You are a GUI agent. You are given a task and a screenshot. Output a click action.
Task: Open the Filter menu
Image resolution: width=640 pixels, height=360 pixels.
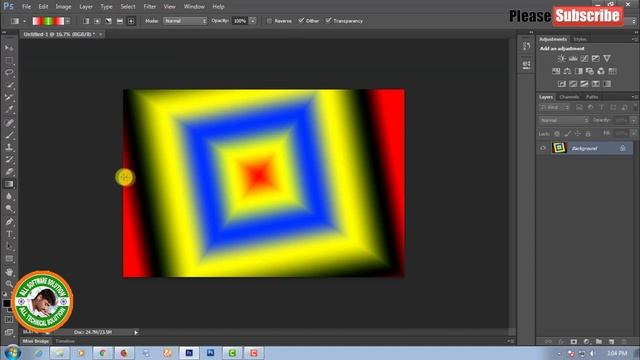click(150, 7)
